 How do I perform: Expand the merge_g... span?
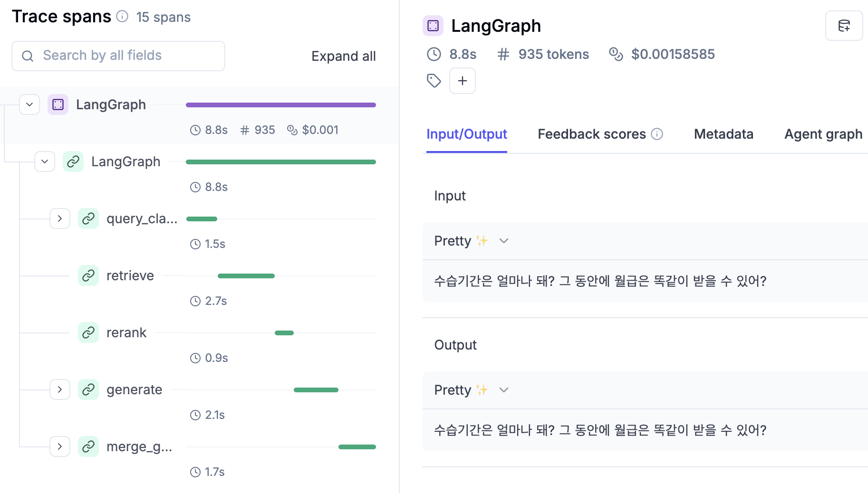coord(60,446)
